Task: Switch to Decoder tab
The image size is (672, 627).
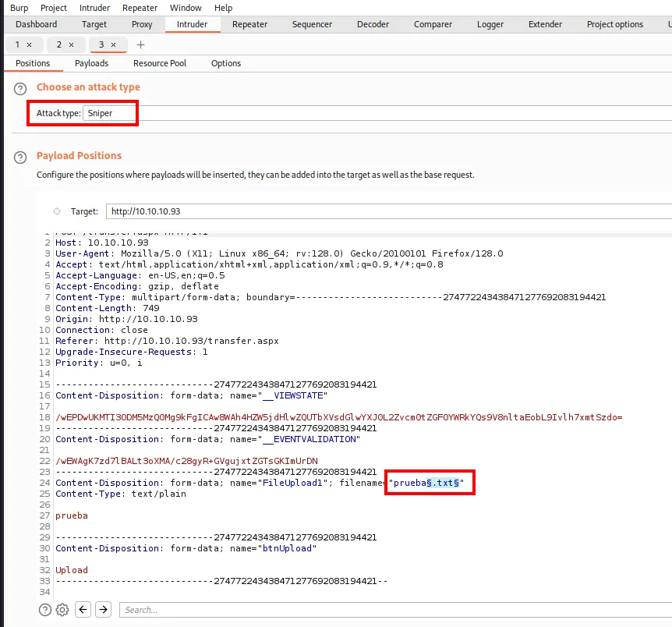Action: [373, 24]
